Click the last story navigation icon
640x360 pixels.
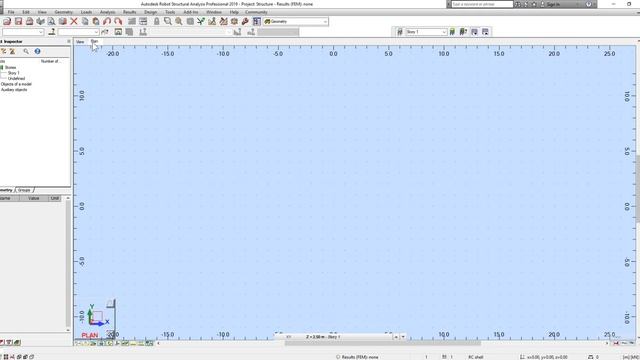485,32
